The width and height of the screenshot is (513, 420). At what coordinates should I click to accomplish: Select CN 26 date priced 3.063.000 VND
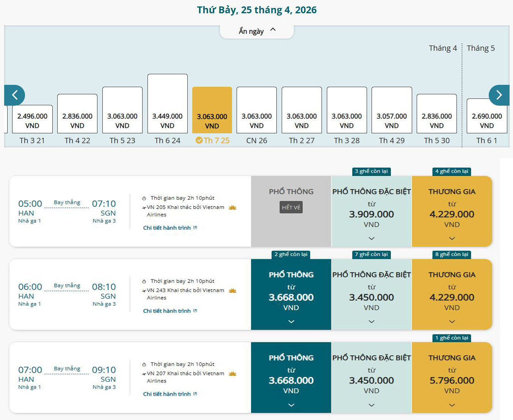[x=257, y=110]
